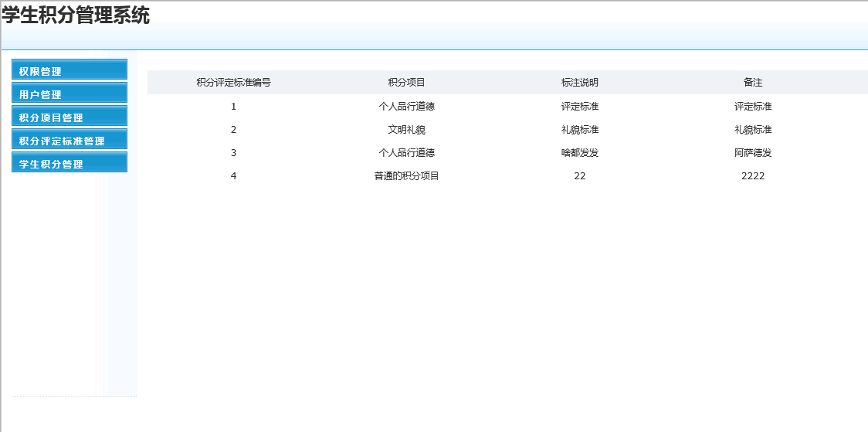Click 礼貌标准 in the 备注 column
This screenshot has width=868, height=432.
tap(753, 130)
